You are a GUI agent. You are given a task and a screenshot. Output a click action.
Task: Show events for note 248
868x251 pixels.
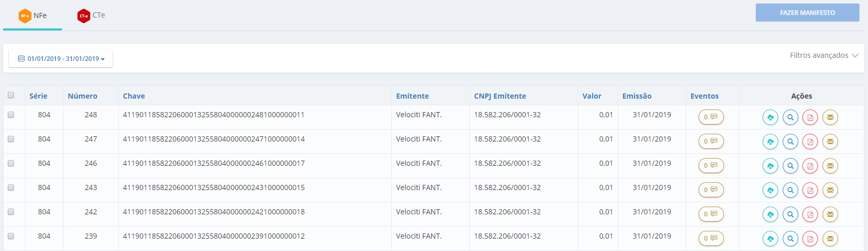pos(711,117)
